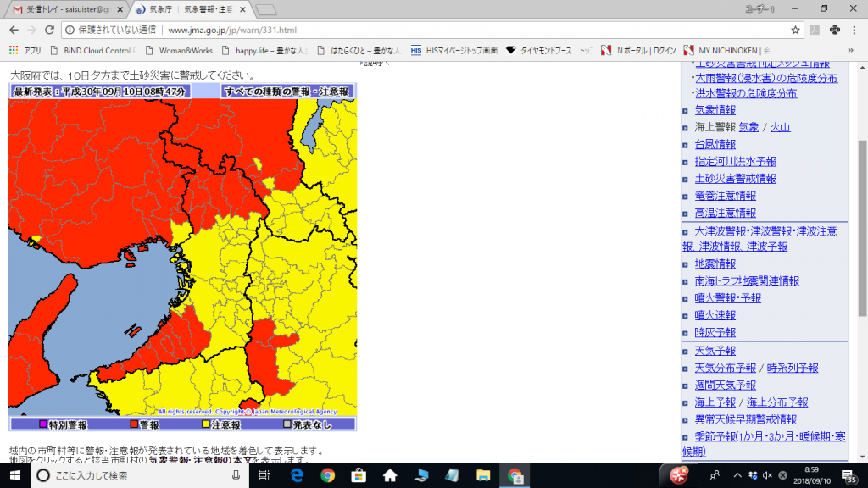Open a new browser tab
This screenshot has height=488, width=868.
[266, 9]
